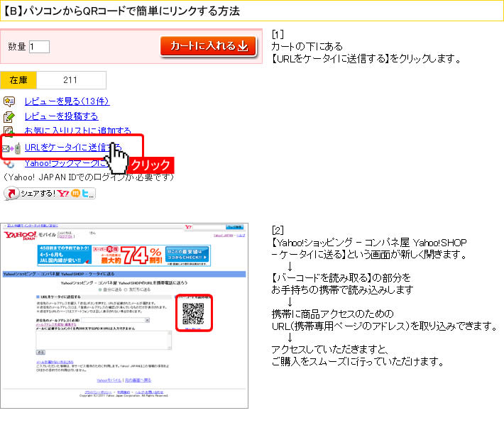Select the 自分に送る radio button
504x430 pixels.
100,290
